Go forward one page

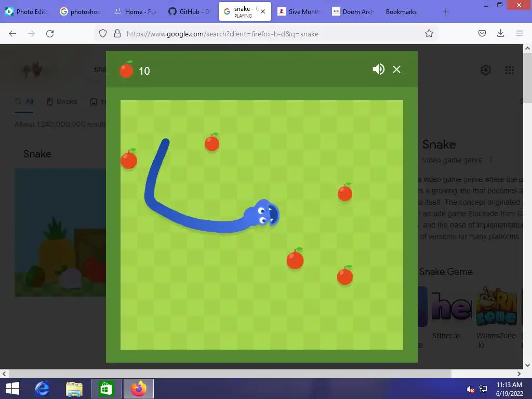31,34
